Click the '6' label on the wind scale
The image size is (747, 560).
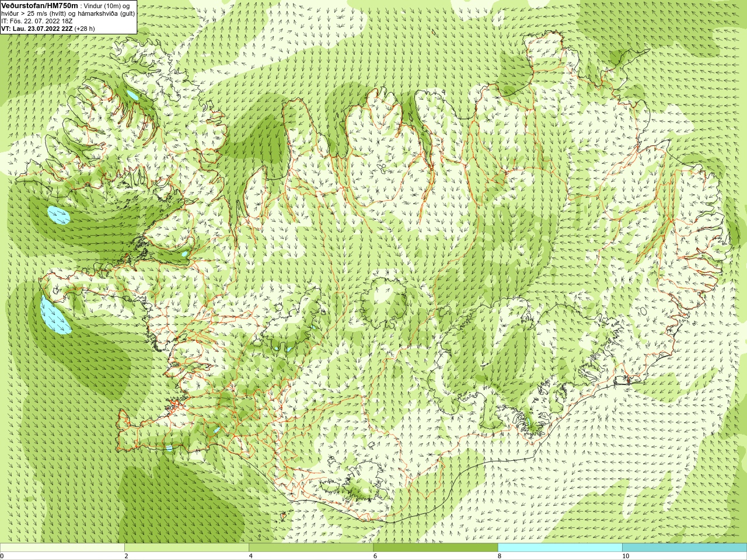[x=375, y=556]
